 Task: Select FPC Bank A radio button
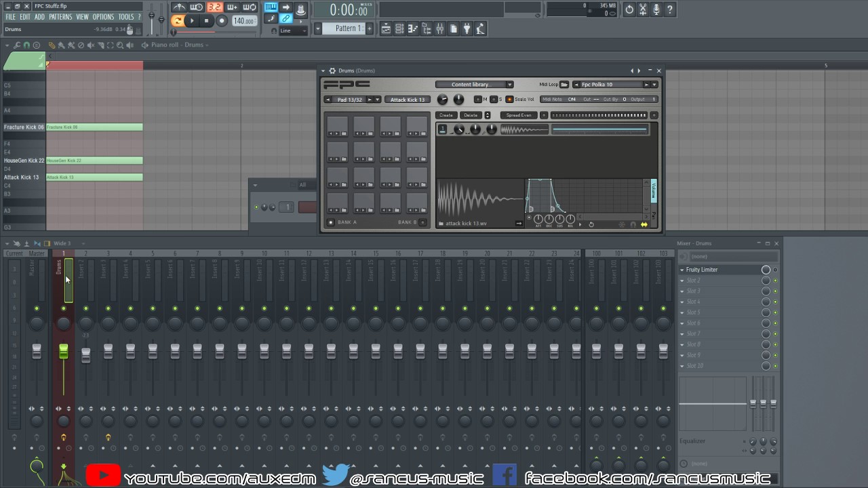pos(330,222)
